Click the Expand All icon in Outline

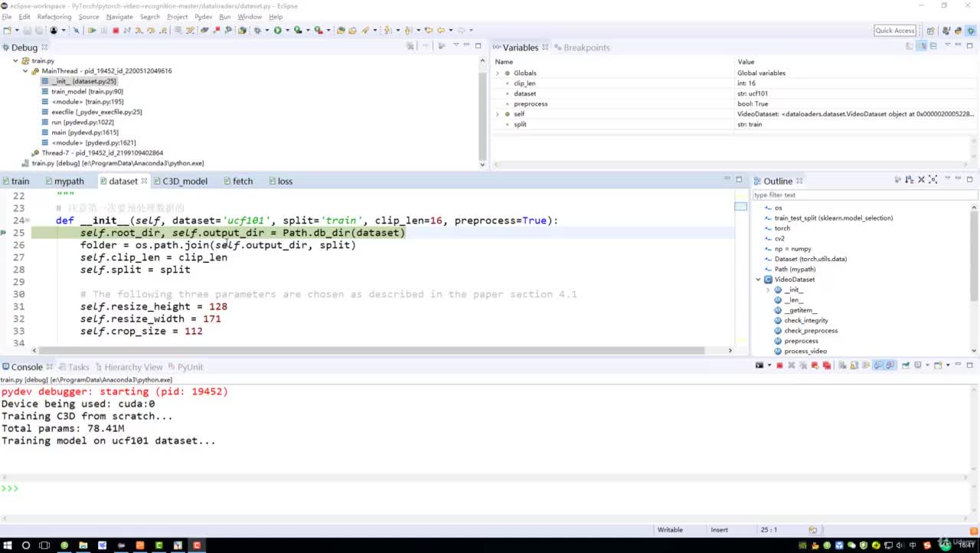click(x=933, y=180)
